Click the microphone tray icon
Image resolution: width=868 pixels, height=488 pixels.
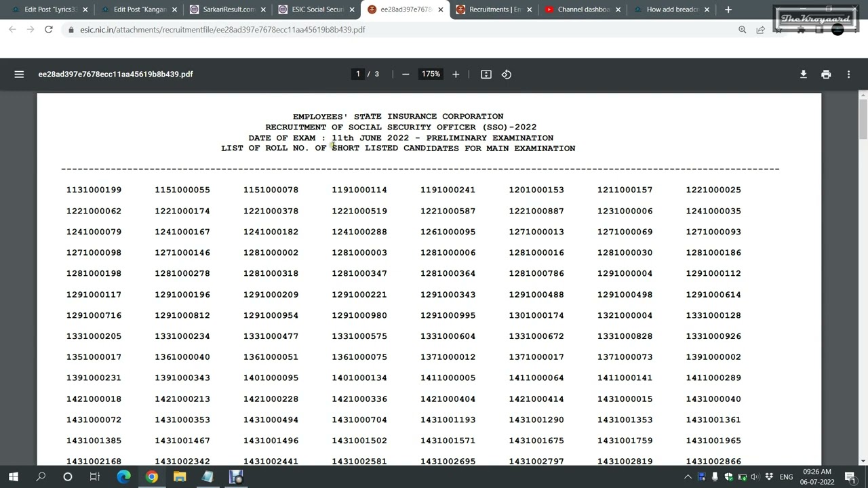point(715,477)
